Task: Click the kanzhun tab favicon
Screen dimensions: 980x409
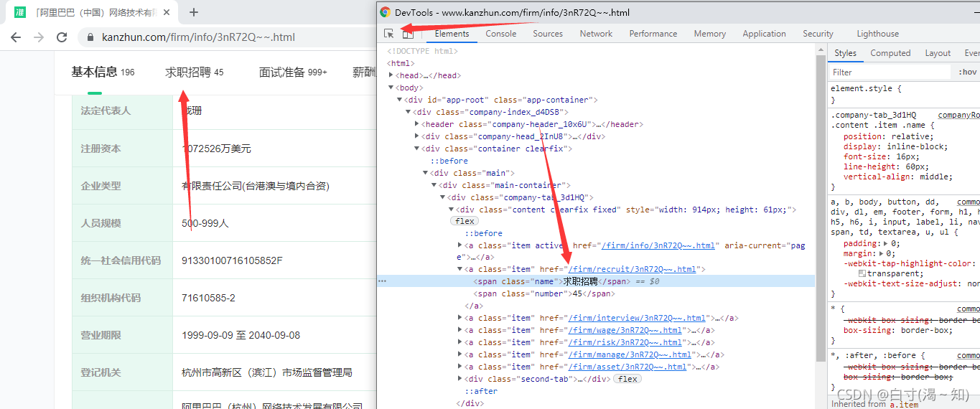Action: [x=20, y=12]
